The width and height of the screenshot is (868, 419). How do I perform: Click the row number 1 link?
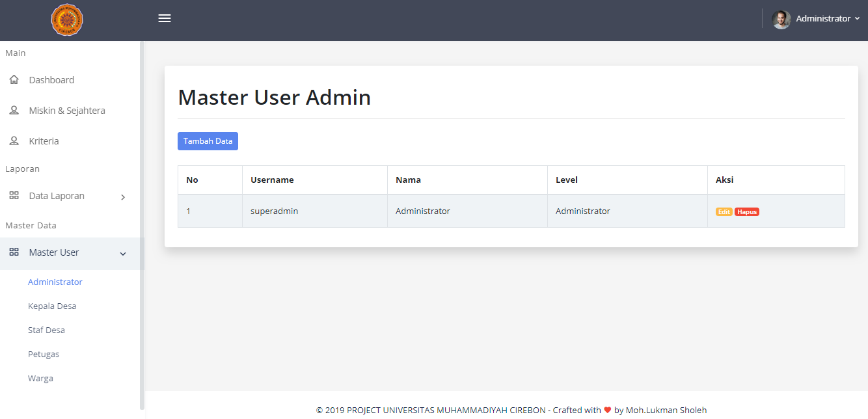pyautogui.click(x=188, y=211)
